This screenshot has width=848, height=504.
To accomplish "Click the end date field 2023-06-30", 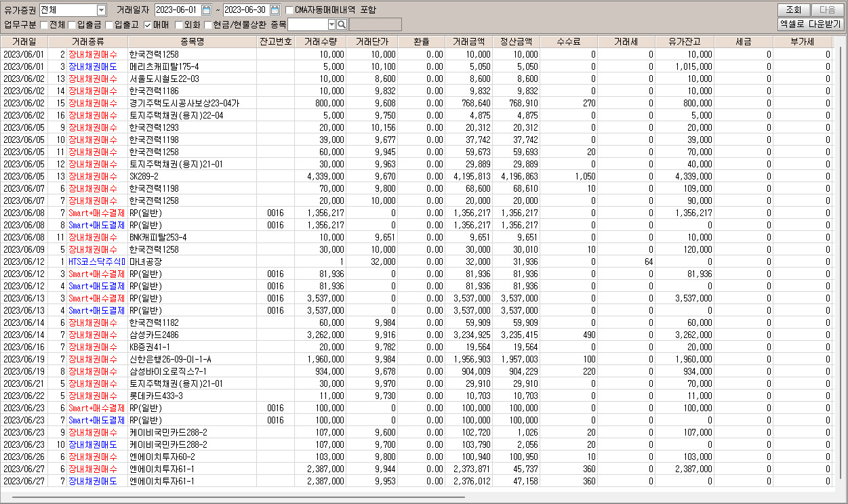I will pos(245,10).
